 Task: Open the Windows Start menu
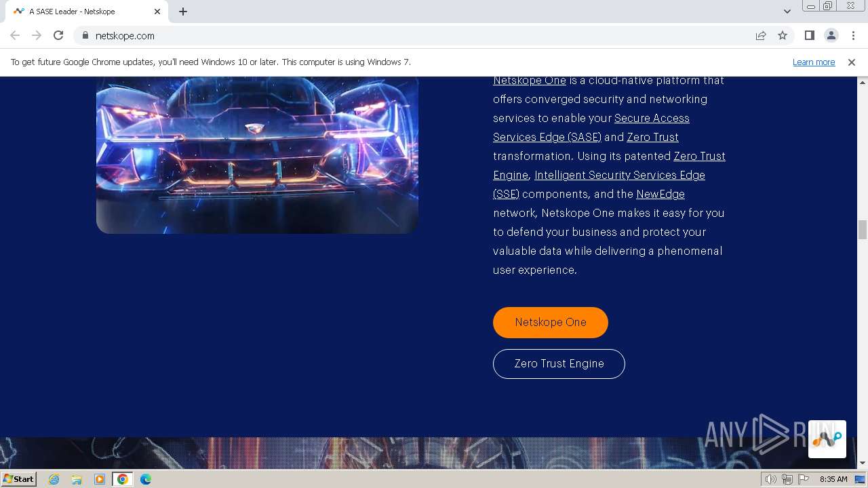(x=18, y=479)
